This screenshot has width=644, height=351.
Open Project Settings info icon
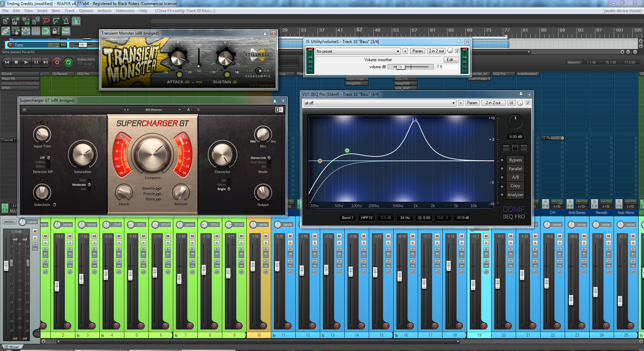click(36, 21)
